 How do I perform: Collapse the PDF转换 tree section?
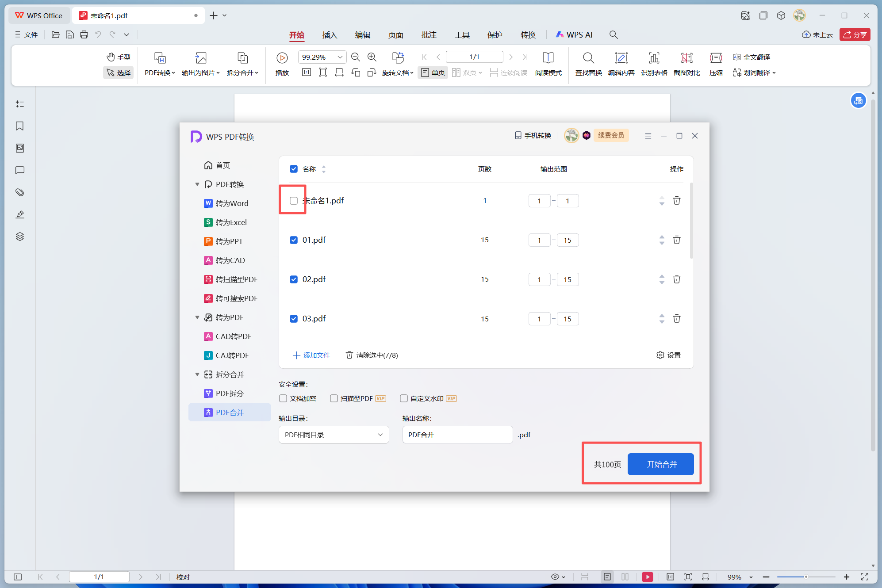(x=197, y=184)
